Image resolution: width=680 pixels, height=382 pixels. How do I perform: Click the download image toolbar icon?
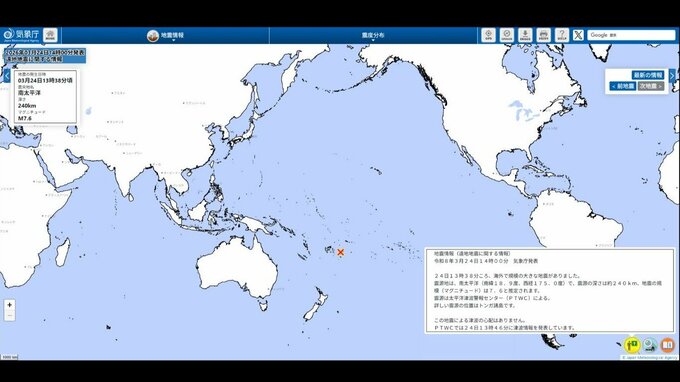click(525, 35)
